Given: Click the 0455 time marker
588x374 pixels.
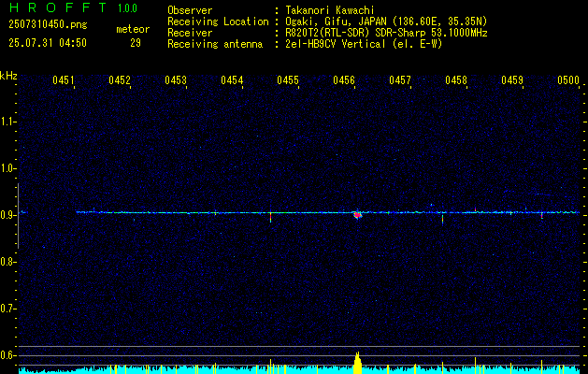Looking at the screenshot, I should point(288,79).
